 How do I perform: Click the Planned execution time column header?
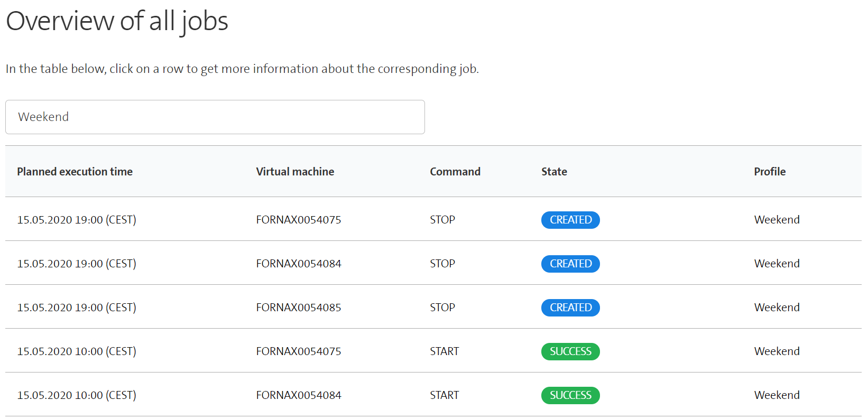tap(75, 172)
